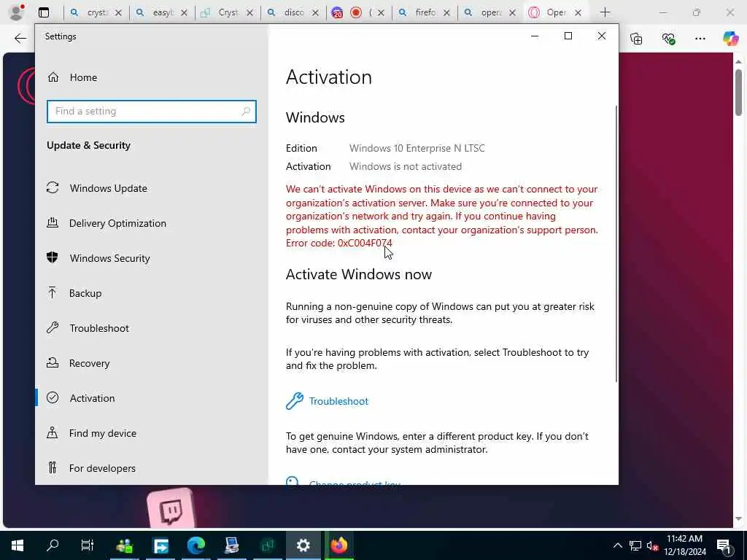Viewport: 747px width, 560px height.
Task: Click the Windows is not activated text
Action: coord(406,166)
